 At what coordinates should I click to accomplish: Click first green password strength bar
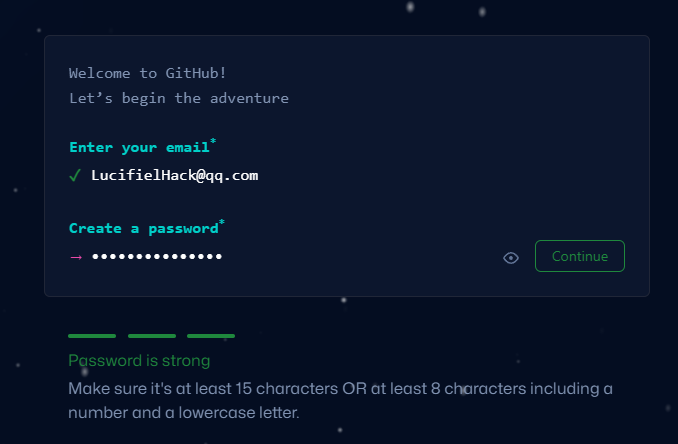click(x=92, y=336)
